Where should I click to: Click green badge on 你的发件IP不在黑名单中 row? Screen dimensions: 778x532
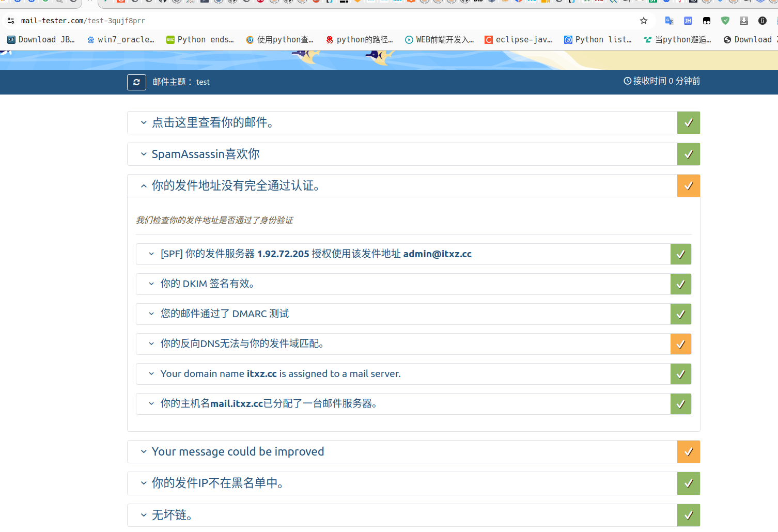tap(689, 483)
